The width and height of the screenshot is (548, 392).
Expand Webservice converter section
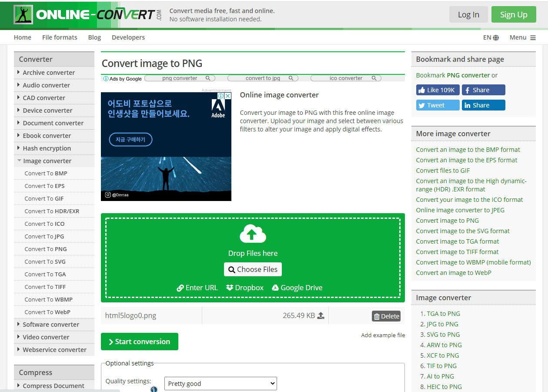point(54,350)
